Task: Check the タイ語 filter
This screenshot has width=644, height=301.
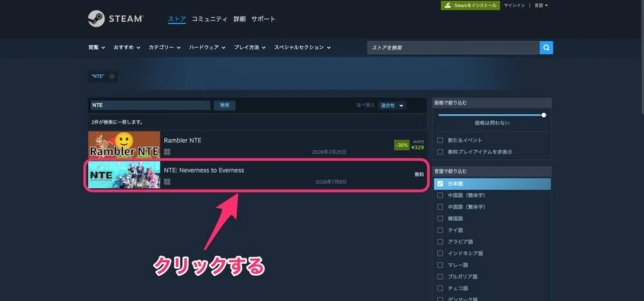Action: pos(440,230)
